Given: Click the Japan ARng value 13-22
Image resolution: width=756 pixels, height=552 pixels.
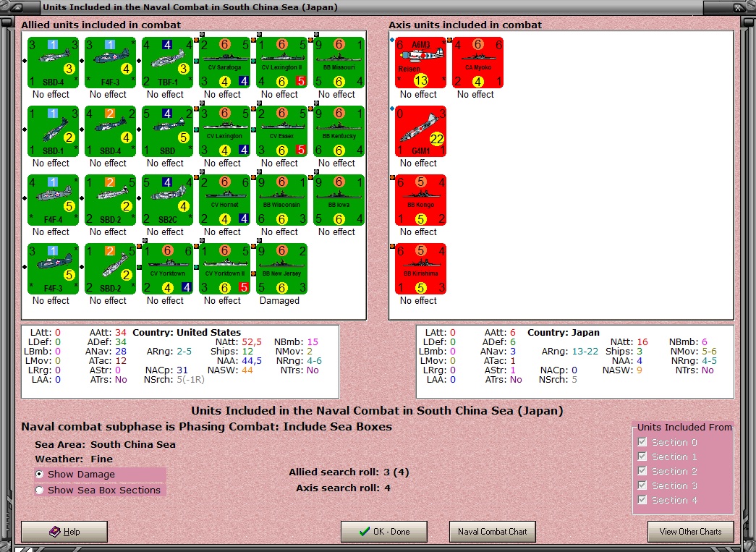Looking at the screenshot, I should click(585, 352).
